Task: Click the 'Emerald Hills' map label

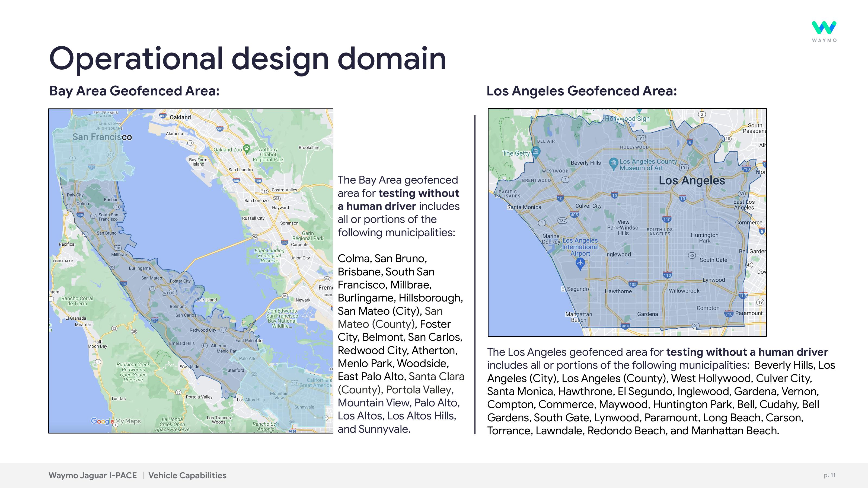Action: [x=182, y=343]
